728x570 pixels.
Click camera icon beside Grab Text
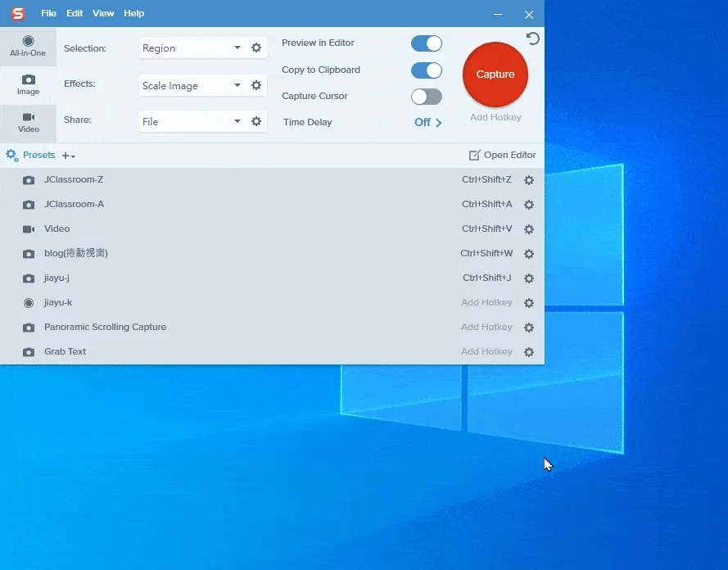pos(29,352)
